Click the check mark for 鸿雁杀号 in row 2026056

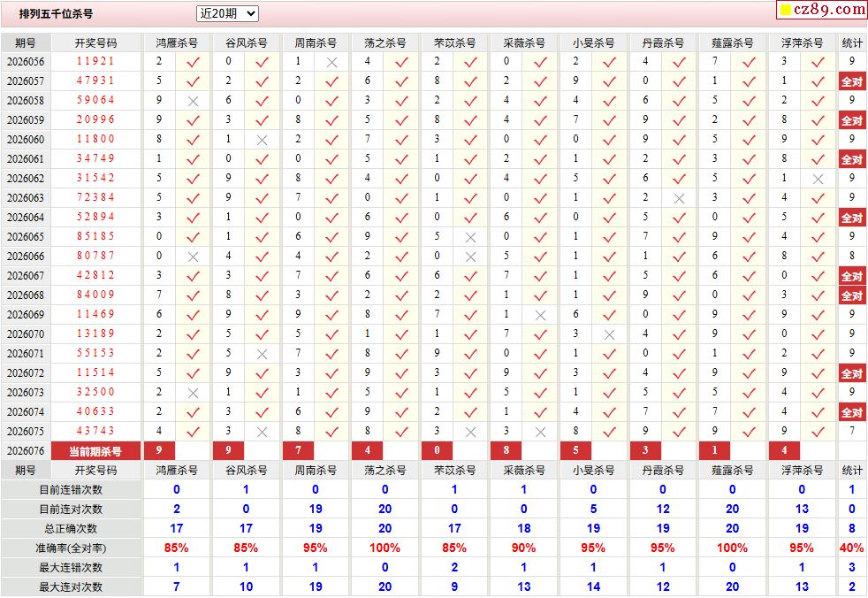click(193, 63)
